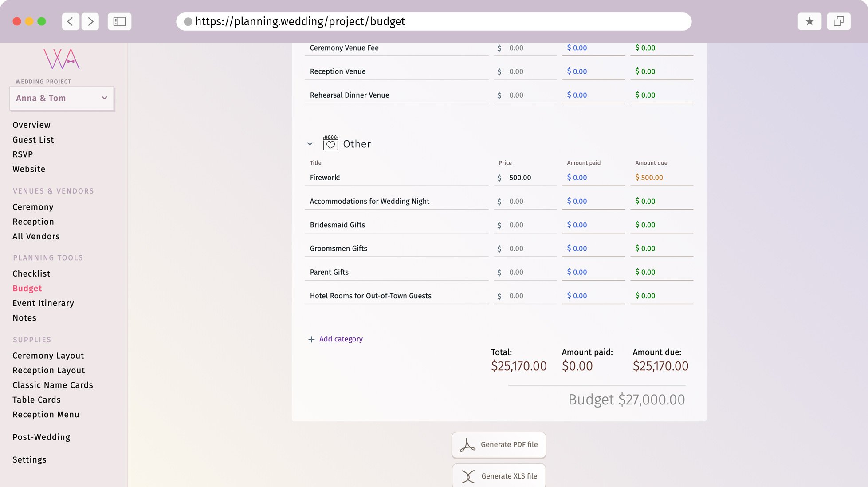
Task: Click the wedding planning logo icon
Action: click(x=61, y=59)
